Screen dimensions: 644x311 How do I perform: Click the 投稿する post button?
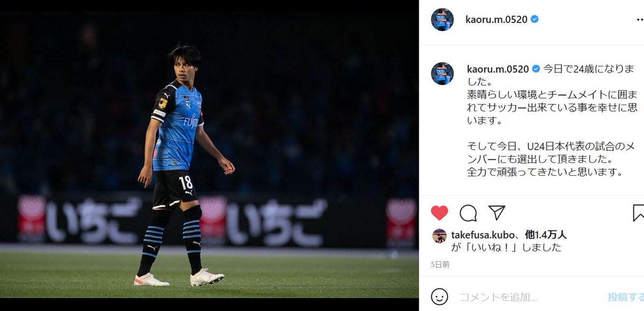click(626, 297)
